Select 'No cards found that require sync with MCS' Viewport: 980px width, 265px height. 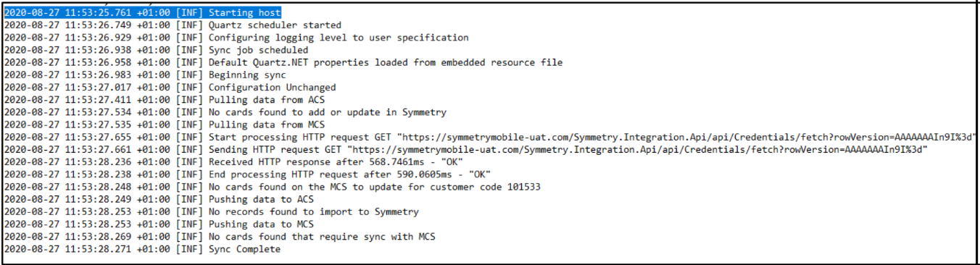[x=220, y=237]
